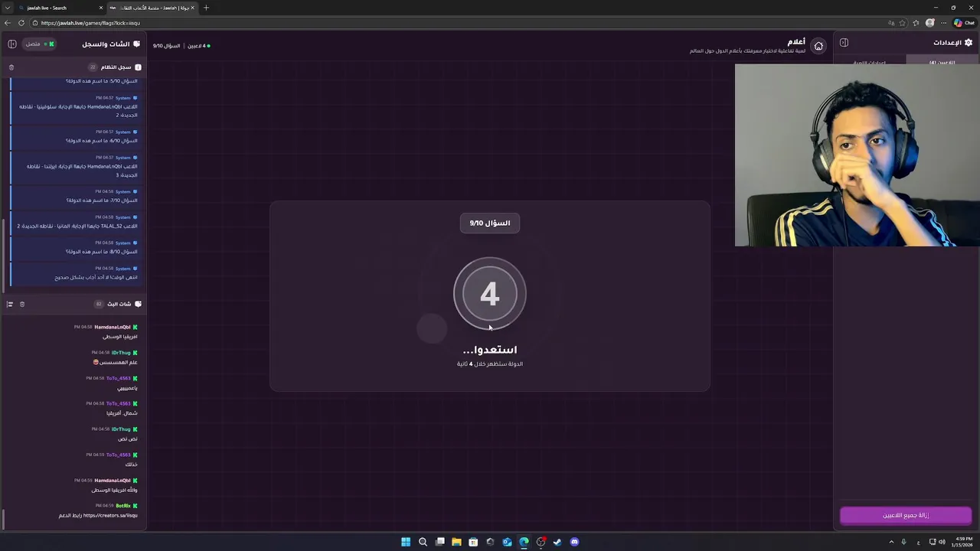Image resolution: width=980 pixels, height=551 pixels.
Task: Click the stream chat scrollbar
Action: tap(4, 519)
